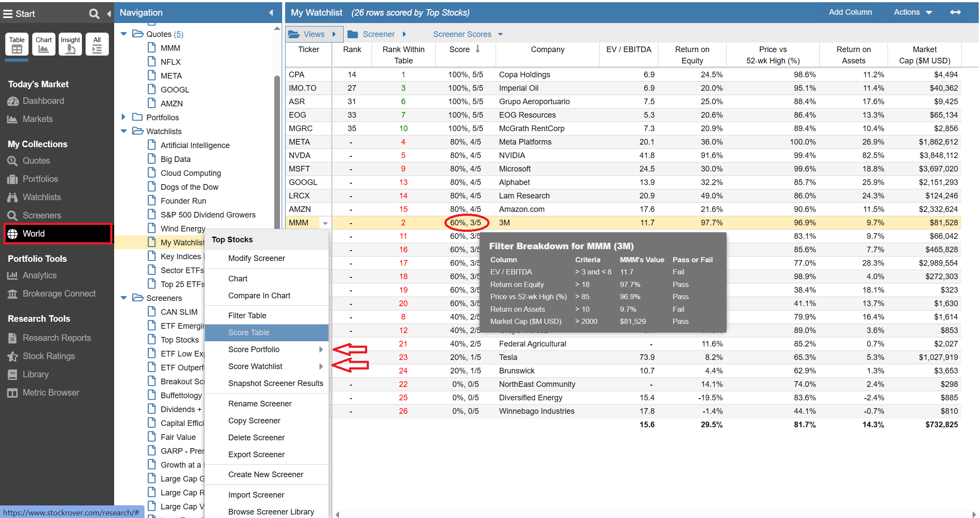
Task: Open Stock Ratings
Action: coord(41,356)
